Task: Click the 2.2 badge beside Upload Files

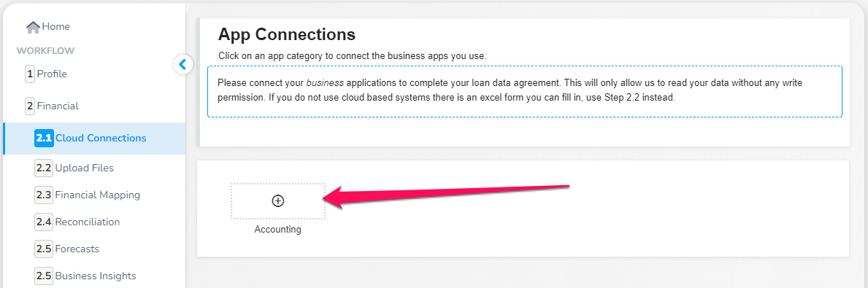Action: (x=44, y=168)
